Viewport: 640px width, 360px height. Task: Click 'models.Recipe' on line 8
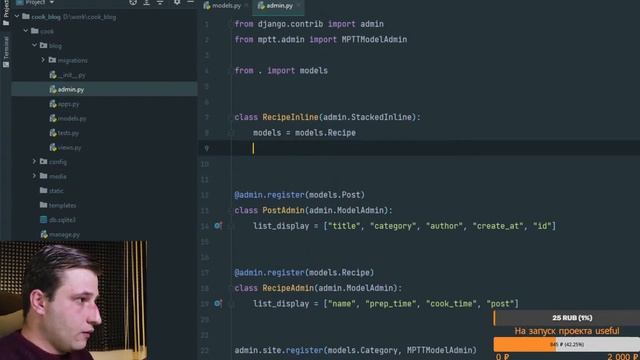(325, 133)
